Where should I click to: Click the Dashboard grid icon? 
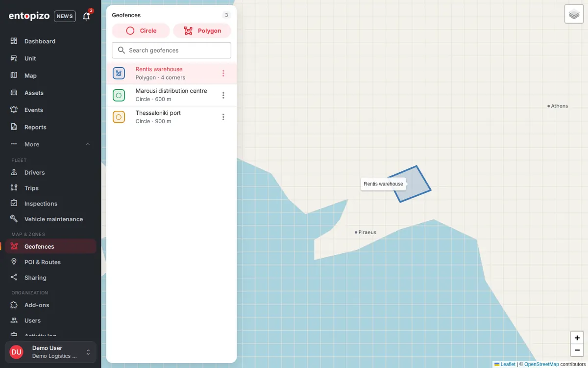pos(14,41)
